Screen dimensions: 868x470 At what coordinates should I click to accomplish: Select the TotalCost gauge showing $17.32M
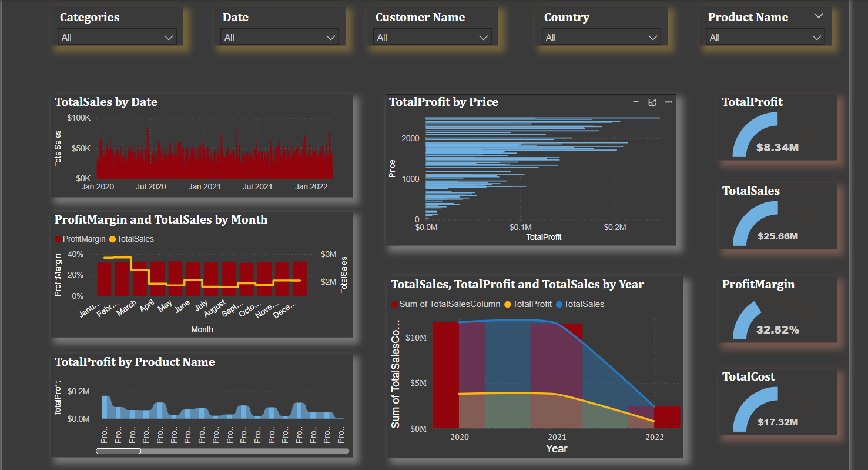(777, 402)
